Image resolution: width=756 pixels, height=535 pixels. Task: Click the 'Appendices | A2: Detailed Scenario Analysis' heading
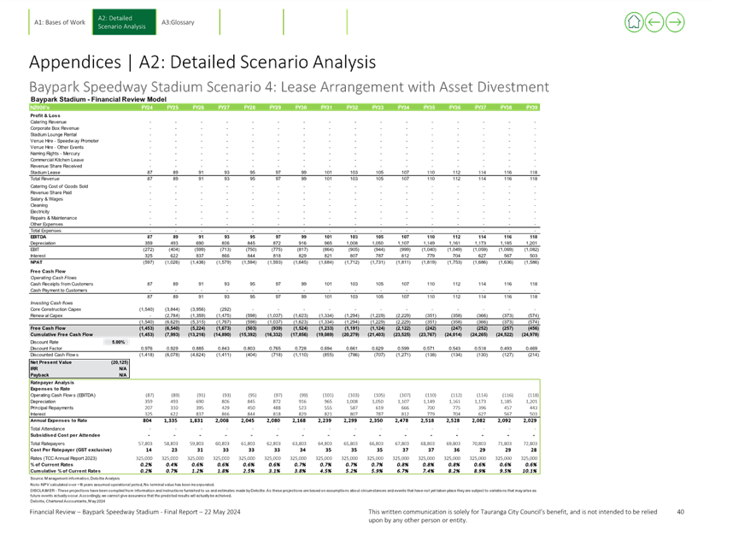coord(202,62)
